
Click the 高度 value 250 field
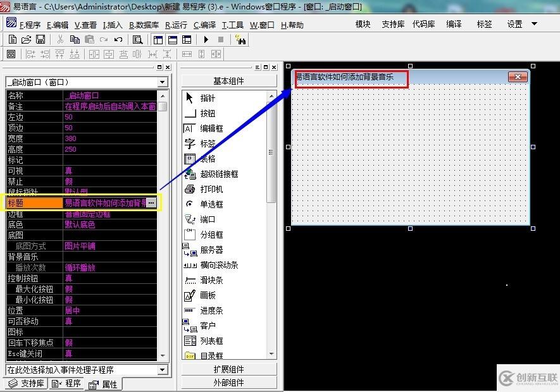(x=110, y=149)
